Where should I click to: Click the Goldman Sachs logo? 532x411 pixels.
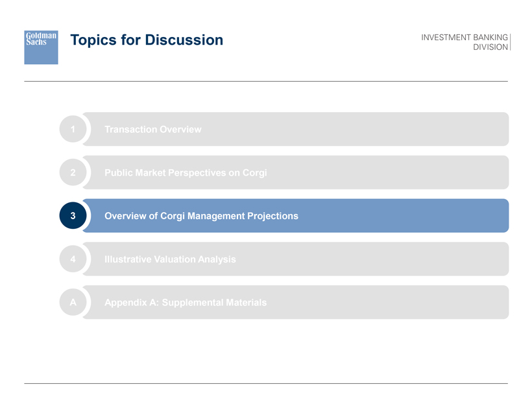41,47
